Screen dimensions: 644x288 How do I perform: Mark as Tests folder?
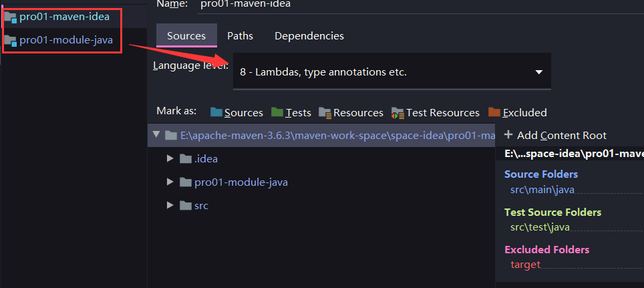291,112
